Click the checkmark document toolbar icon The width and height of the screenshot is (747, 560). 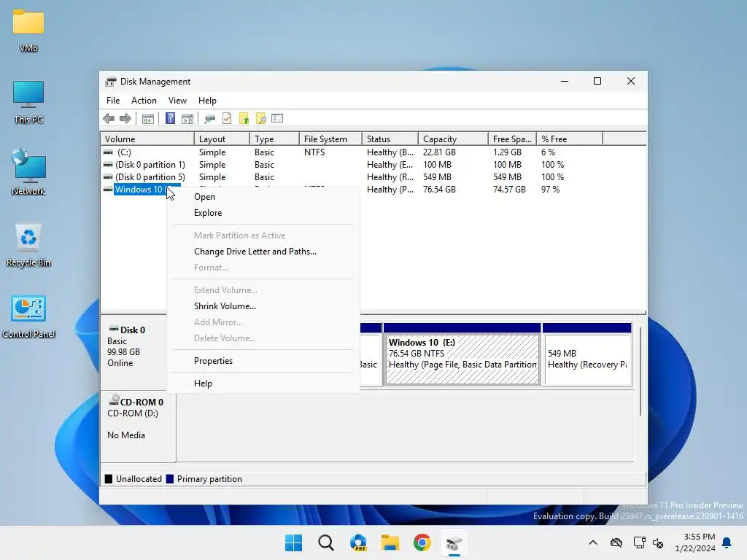coord(227,119)
